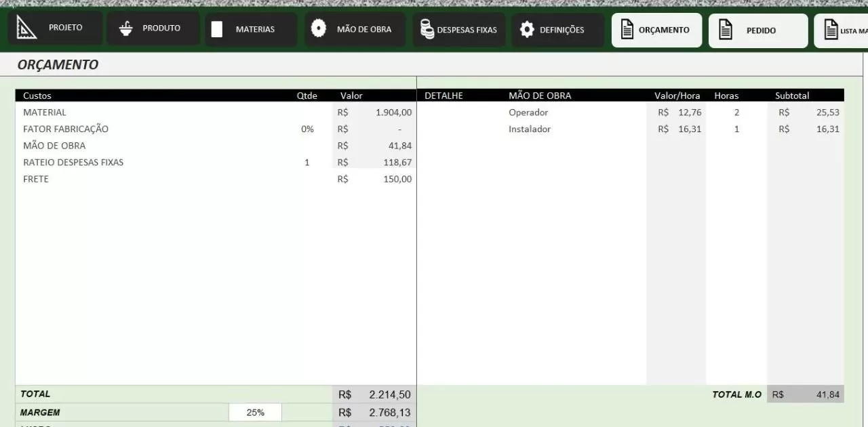This screenshot has width=868, height=427.
Task: Click the Lista document icon at the right edge
Action: [831, 30]
